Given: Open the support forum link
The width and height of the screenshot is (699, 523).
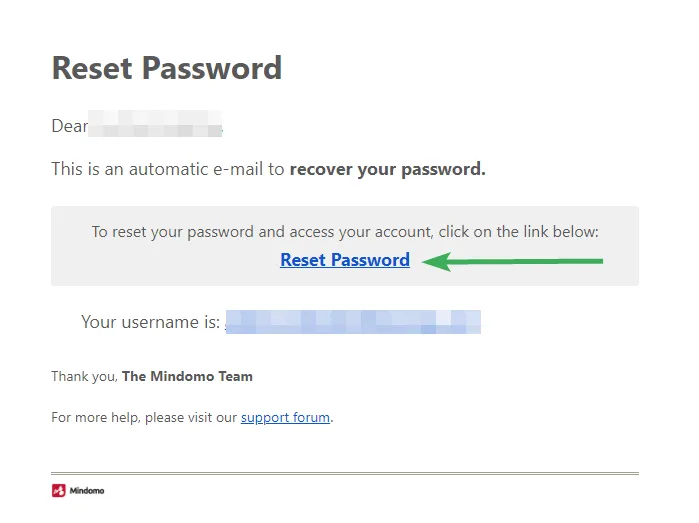Looking at the screenshot, I should point(285,417).
